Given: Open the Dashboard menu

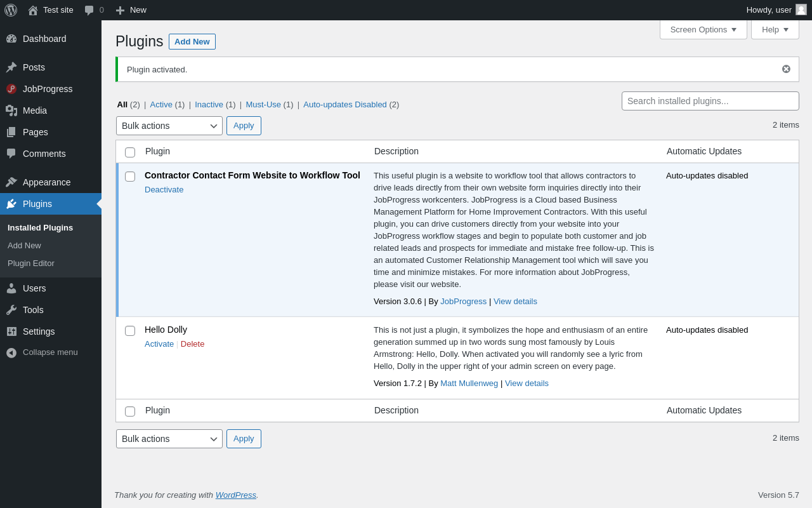Looking at the screenshot, I should pyautogui.click(x=51, y=39).
